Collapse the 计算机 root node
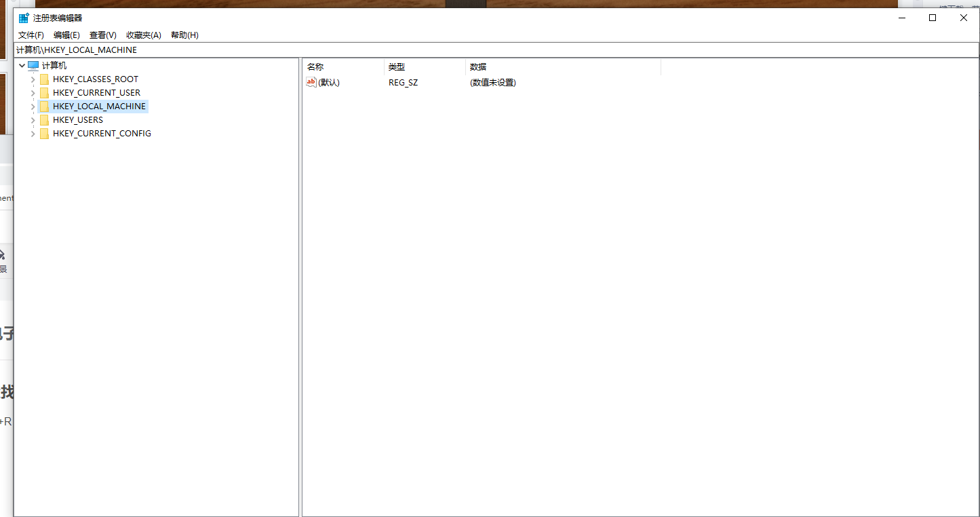The height and width of the screenshot is (517, 980). coord(22,66)
